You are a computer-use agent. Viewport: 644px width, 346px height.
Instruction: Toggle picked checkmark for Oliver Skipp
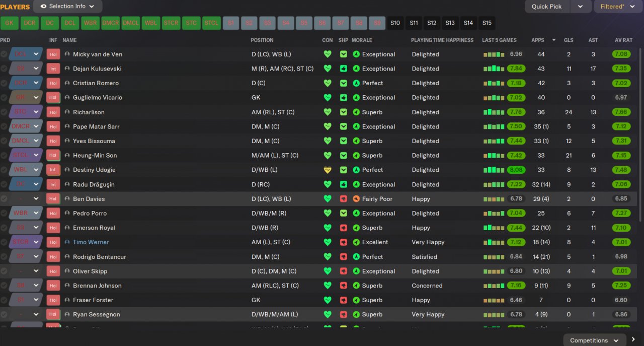tap(4, 271)
